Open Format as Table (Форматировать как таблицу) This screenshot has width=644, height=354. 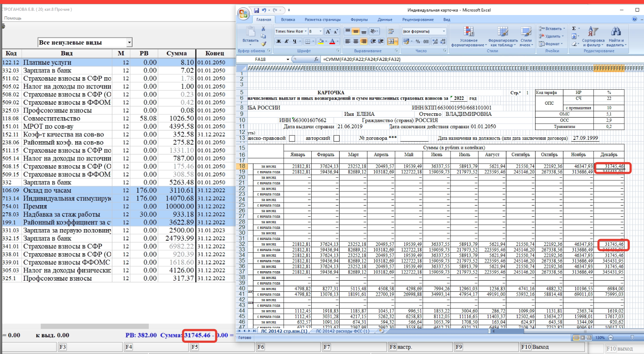(503, 36)
